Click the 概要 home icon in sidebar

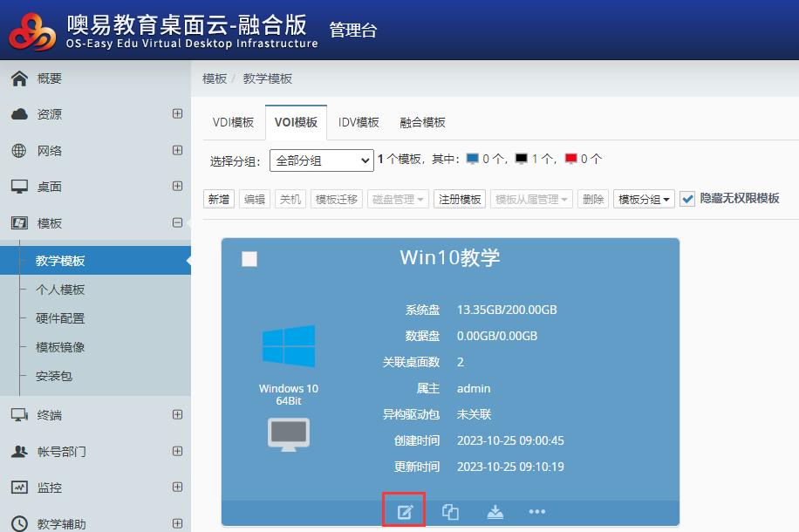(19, 78)
